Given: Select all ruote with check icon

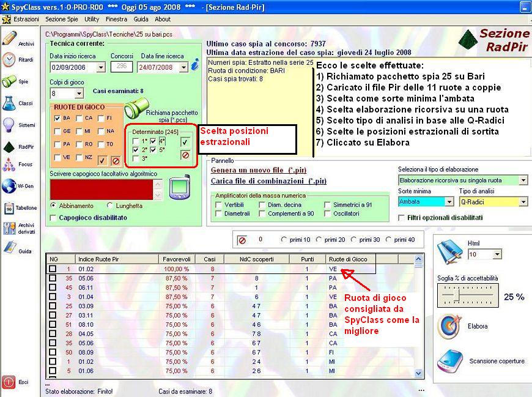Looking at the screenshot, I should 102,160.
